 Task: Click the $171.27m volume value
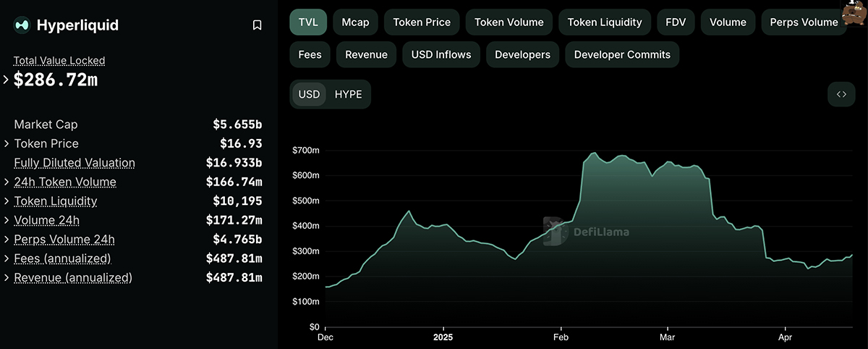coord(234,220)
